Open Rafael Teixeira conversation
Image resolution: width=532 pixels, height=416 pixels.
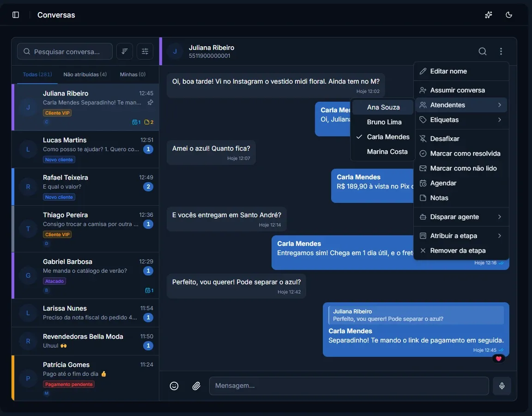coord(85,187)
